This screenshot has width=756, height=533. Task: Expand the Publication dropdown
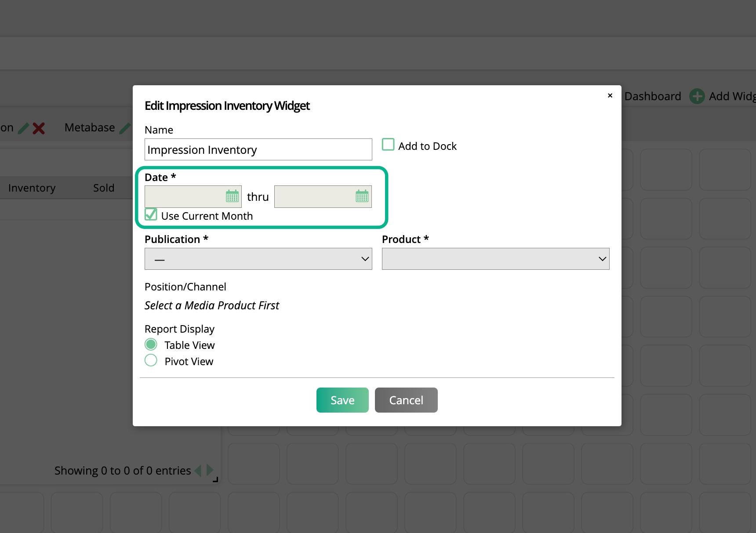point(258,259)
